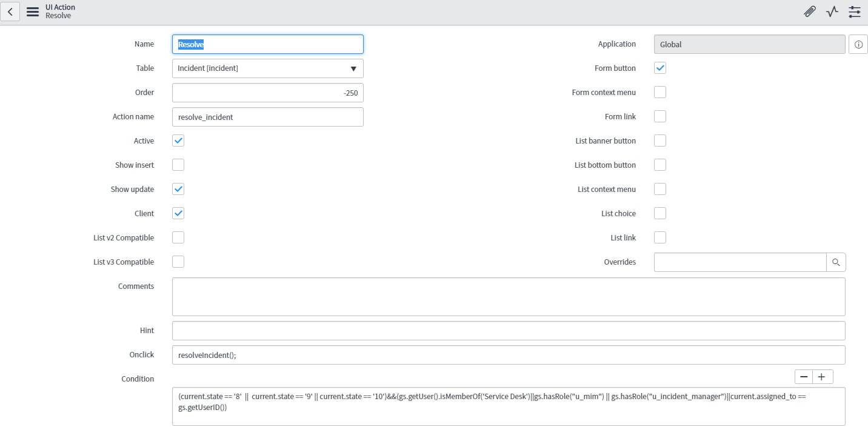Click the UI Action Resolve header title
The width and height of the screenshot is (868, 430).
tap(60, 12)
